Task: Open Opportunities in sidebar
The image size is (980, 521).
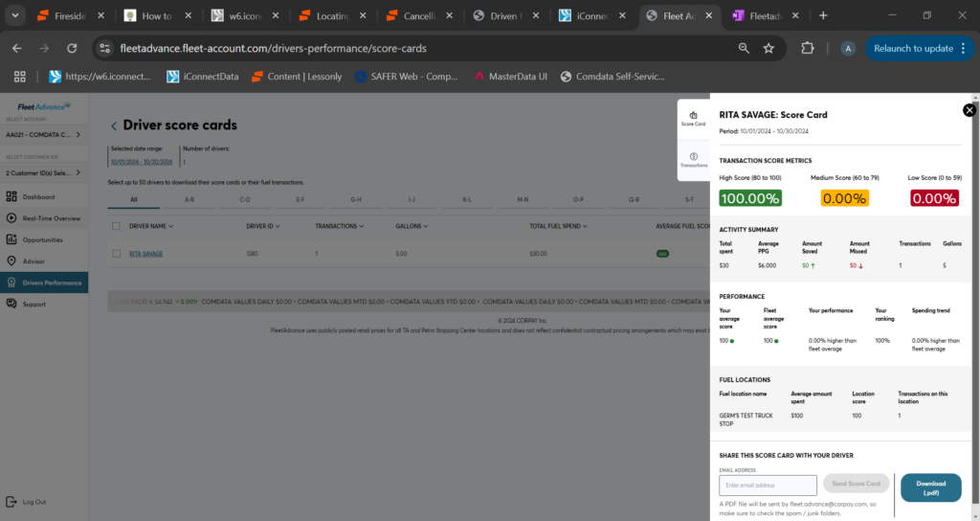Action: [42, 239]
